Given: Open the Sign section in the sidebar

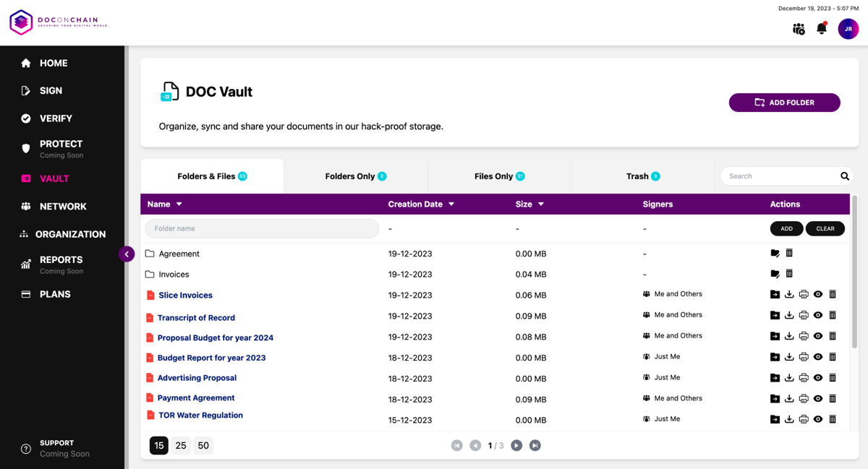Looking at the screenshot, I should 52,90.
